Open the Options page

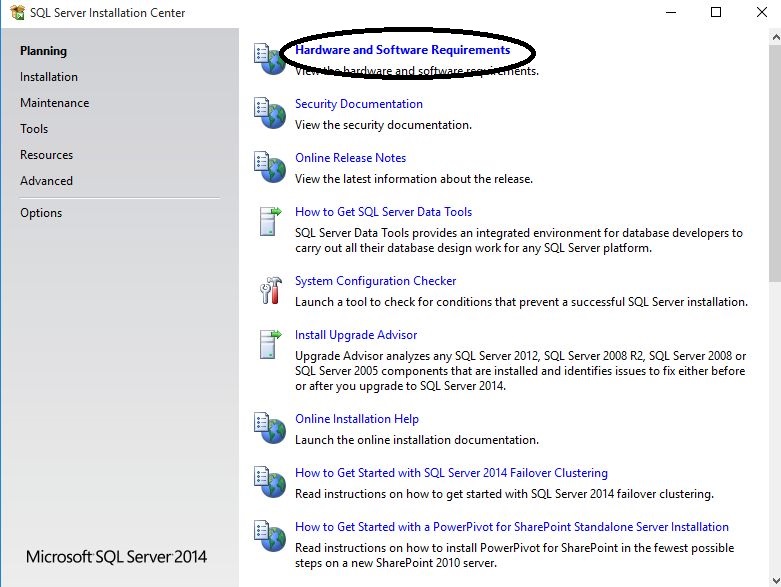coord(41,213)
